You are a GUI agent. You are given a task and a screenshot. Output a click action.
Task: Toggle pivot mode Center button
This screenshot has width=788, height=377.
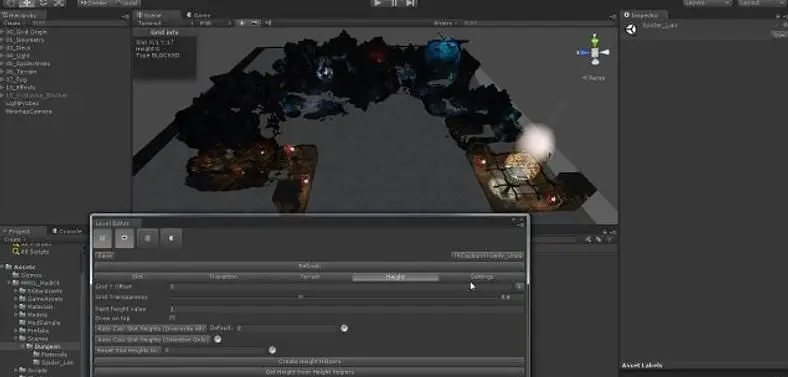coord(94,3)
